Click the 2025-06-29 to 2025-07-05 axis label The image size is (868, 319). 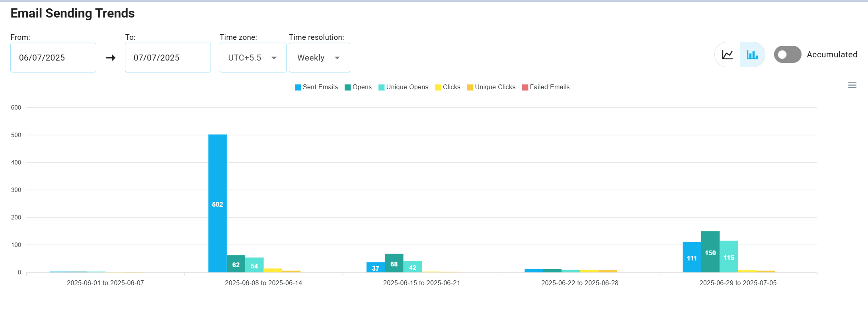click(x=738, y=283)
